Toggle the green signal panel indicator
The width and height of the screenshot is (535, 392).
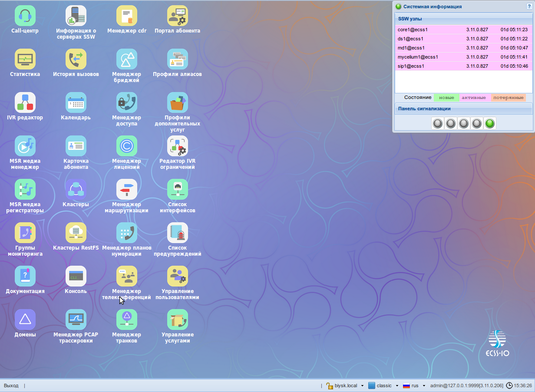[490, 124]
